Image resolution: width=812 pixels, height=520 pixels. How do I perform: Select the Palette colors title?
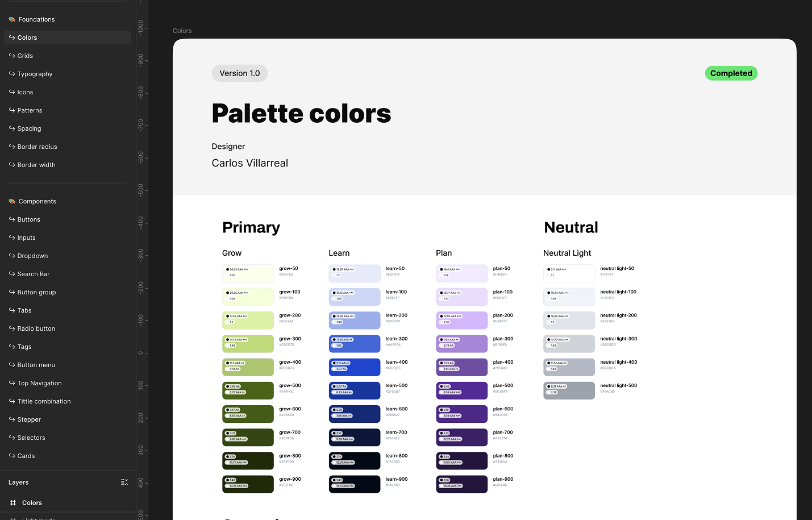click(x=301, y=113)
